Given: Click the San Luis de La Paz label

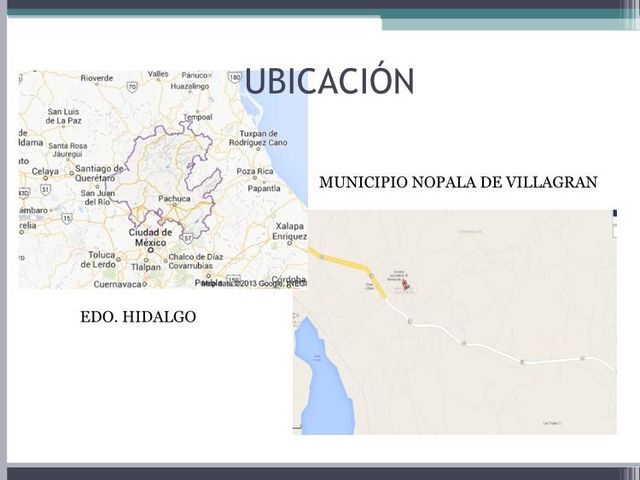Looking at the screenshot, I should (63, 116).
